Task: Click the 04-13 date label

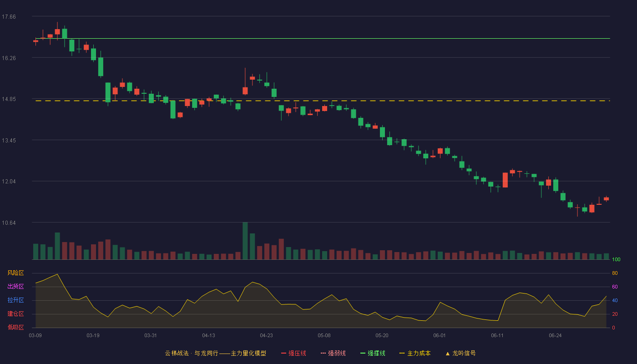Action: pyautogui.click(x=208, y=335)
